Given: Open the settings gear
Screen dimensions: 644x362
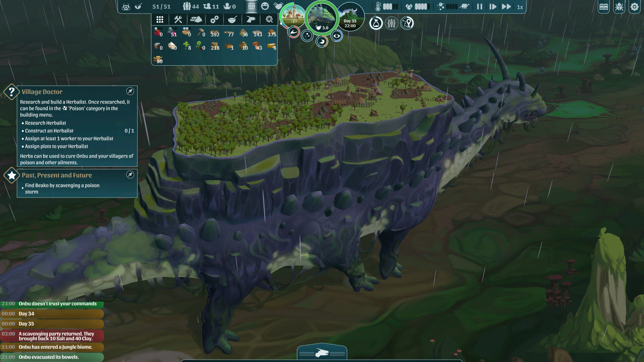Looking at the screenshot, I should point(635,7).
